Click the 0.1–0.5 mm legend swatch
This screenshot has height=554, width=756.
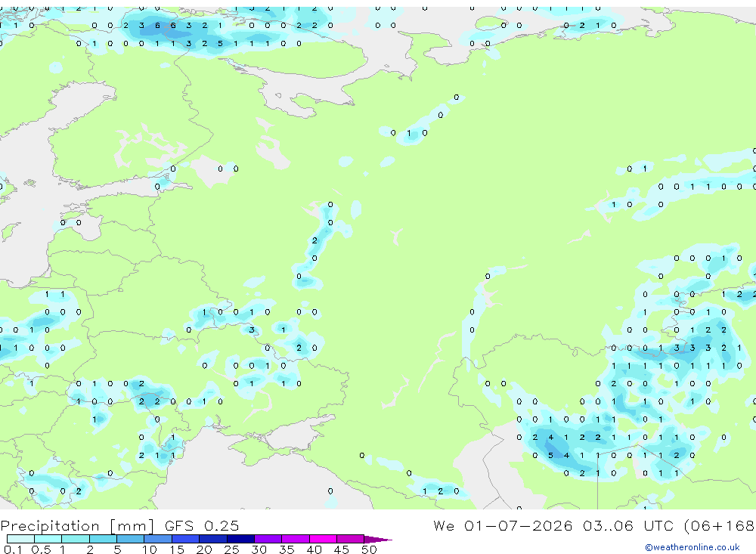[x=20, y=539]
